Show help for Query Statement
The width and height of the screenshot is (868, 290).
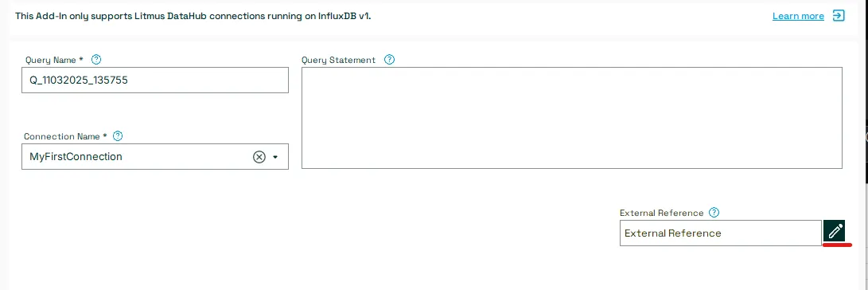[389, 59]
